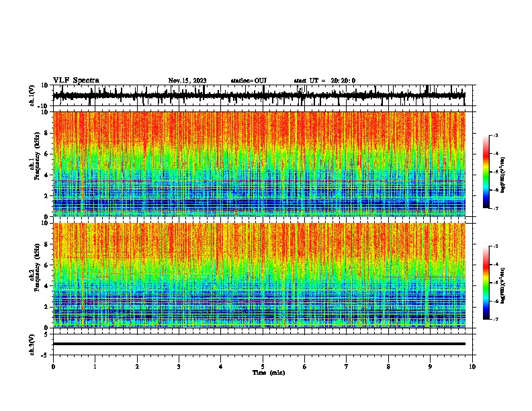Click the "Time (min)" axis label
The image size is (532, 411).
(269, 373)
